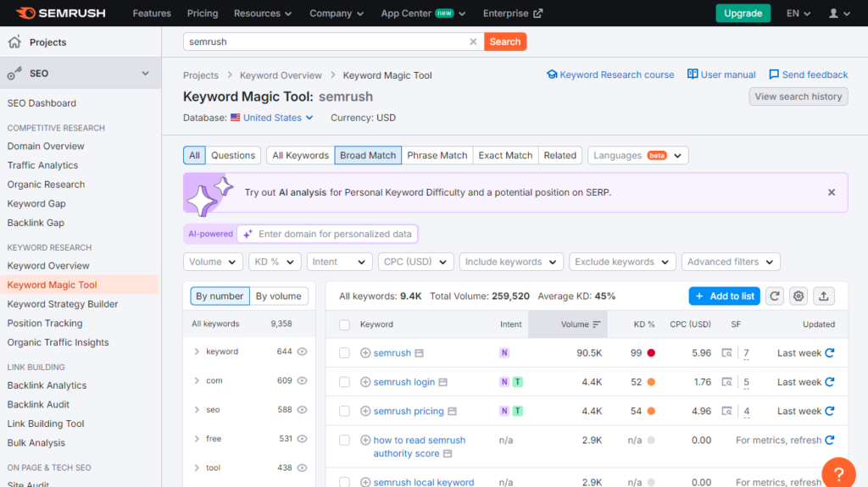The width and height of the screenshot is (868, 487).
Task: Select the Exact Match tab
Action: click(x=505, y=156)
